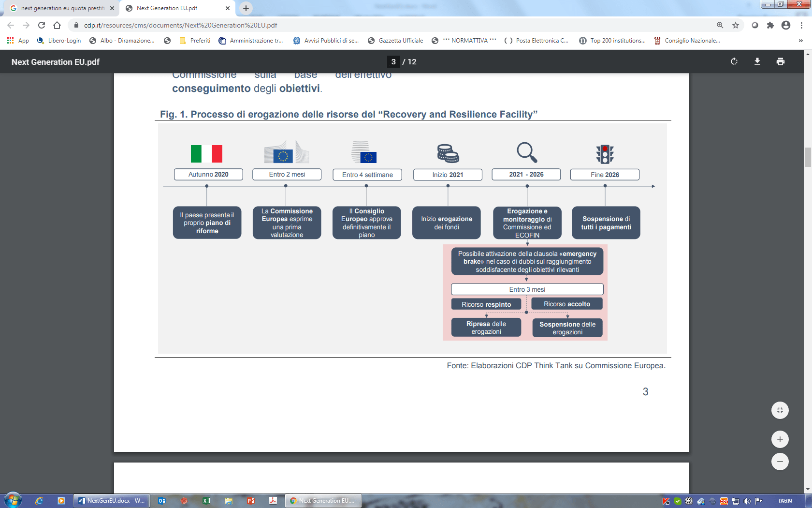
Task: Download the PDF file
Action: coord(757,61)
